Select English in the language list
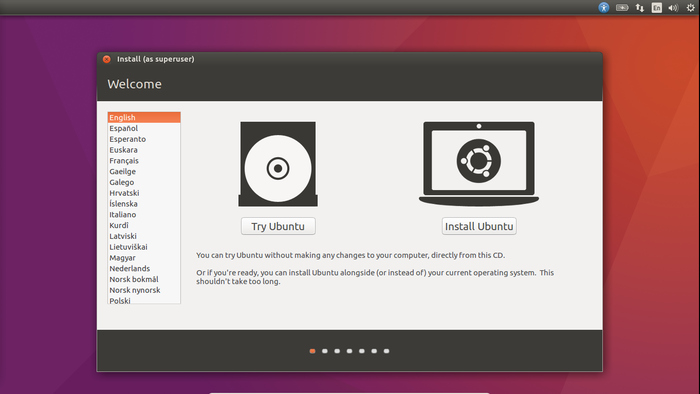 click(x=144, y=117)
